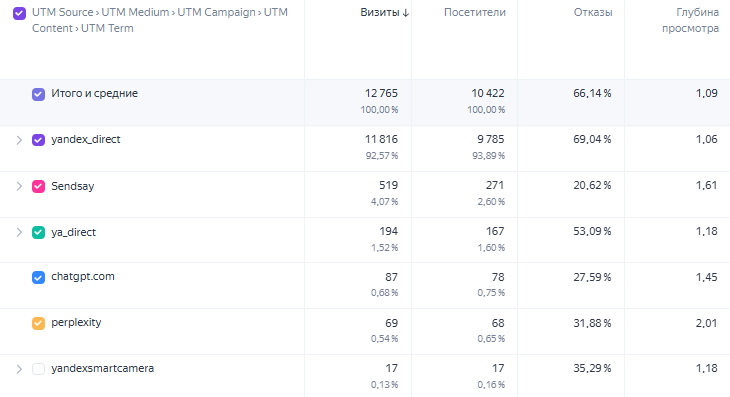
Task: Sort by Визиты column
Action: [379, 13]
